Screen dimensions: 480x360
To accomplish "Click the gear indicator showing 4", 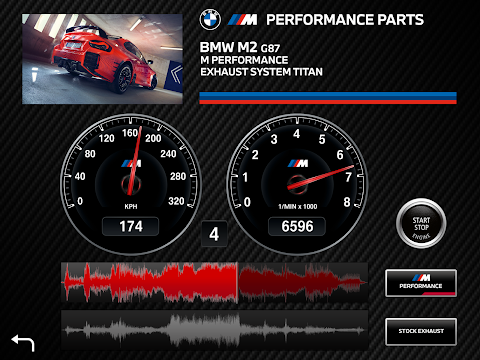I will [214, 234].
